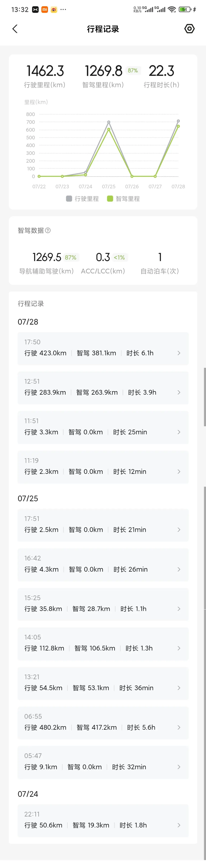206x868 pixels.
Task: Tap the help icon beside 智驾数据
Action: click(48, 230)
